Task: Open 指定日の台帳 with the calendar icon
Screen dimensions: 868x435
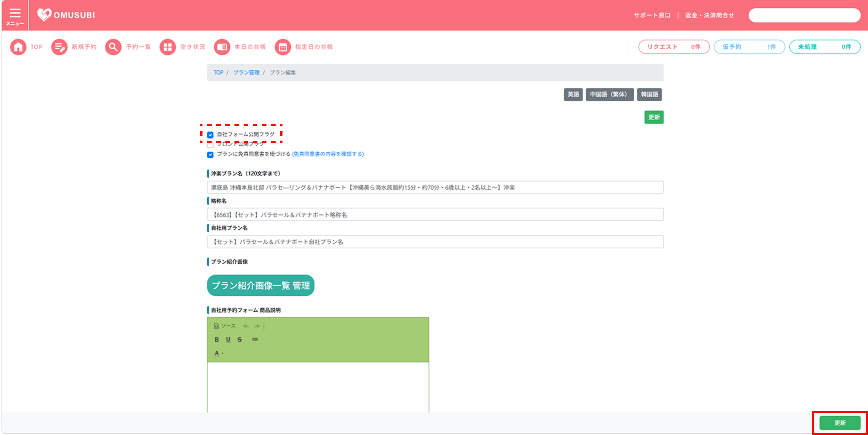Action: pos(283,47)
